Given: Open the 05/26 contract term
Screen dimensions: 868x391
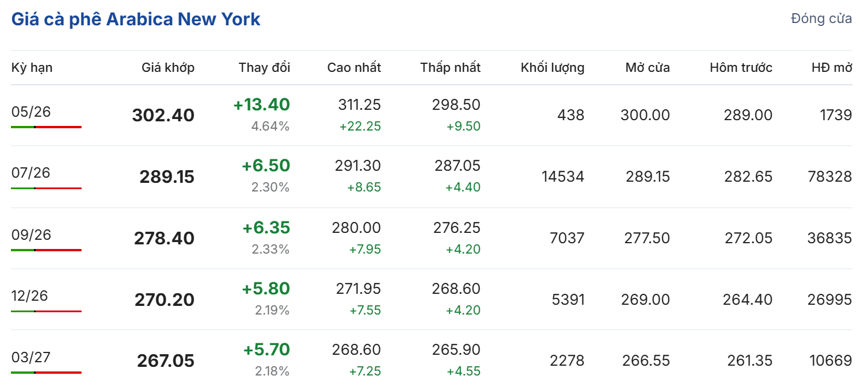Looking at the screenshot, I should pos(31,112).
